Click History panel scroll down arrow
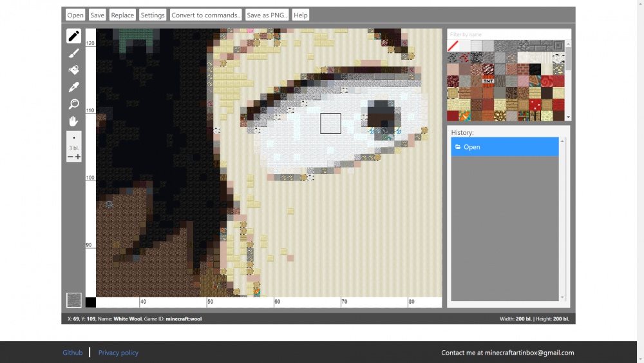This screenshot has height=363, width=644. [562, 297]
